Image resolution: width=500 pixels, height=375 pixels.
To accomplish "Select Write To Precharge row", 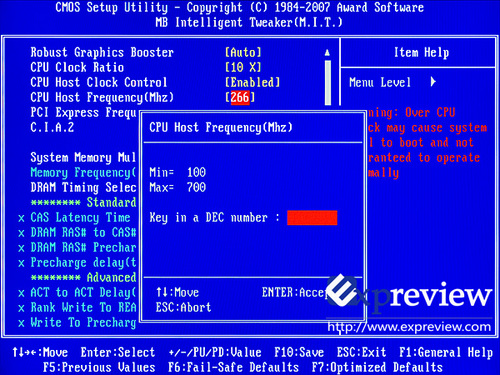I will [x=83, y=323].
